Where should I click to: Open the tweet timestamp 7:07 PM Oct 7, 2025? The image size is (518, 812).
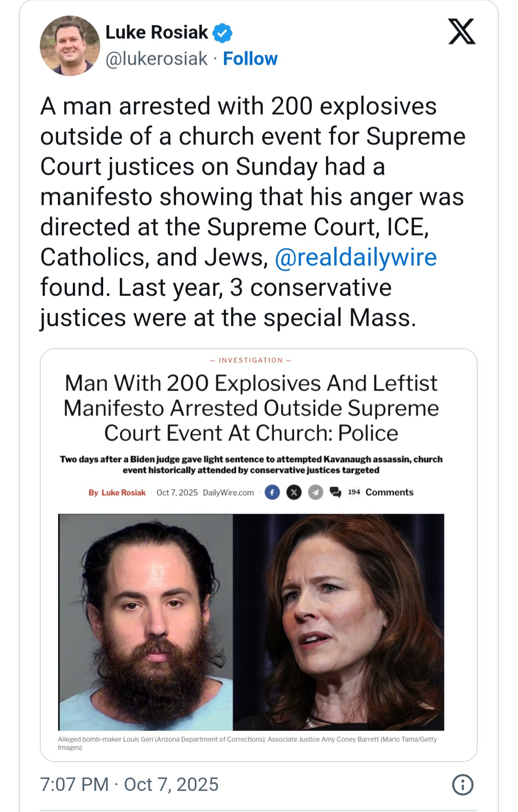pyautogui.click(x=129, y=785)
